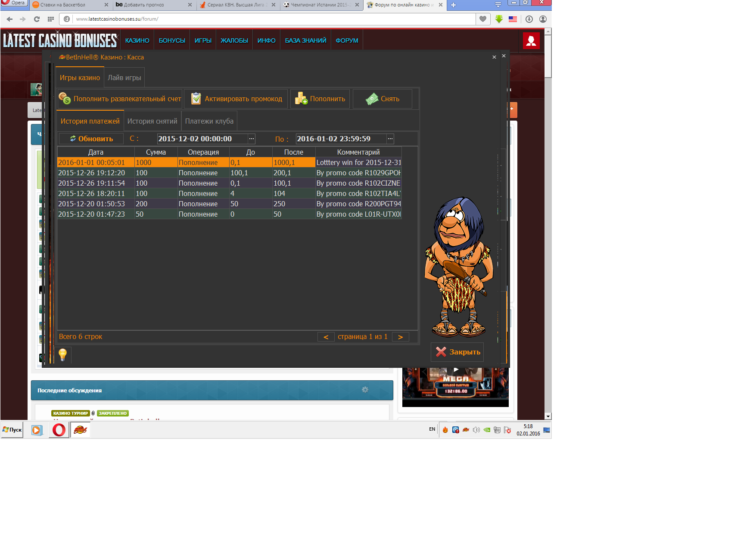
Task: Go to previous page of payment history
Action: [326, 337]
